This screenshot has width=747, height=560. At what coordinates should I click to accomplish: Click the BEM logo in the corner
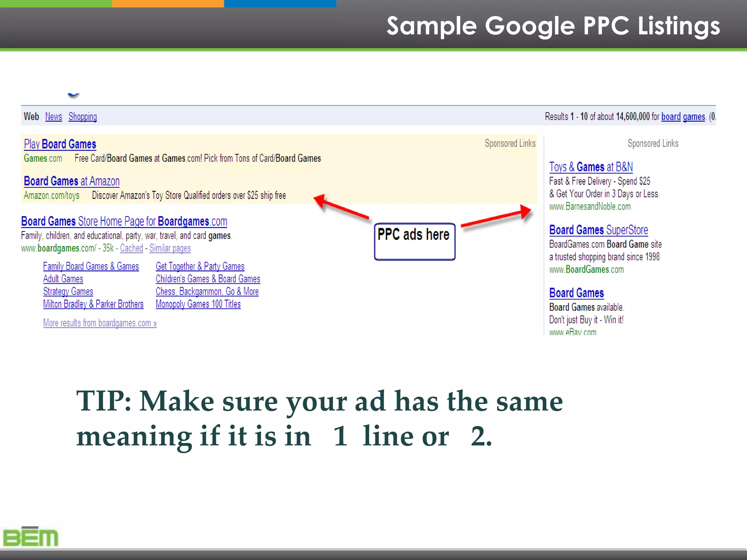[31, 537]
